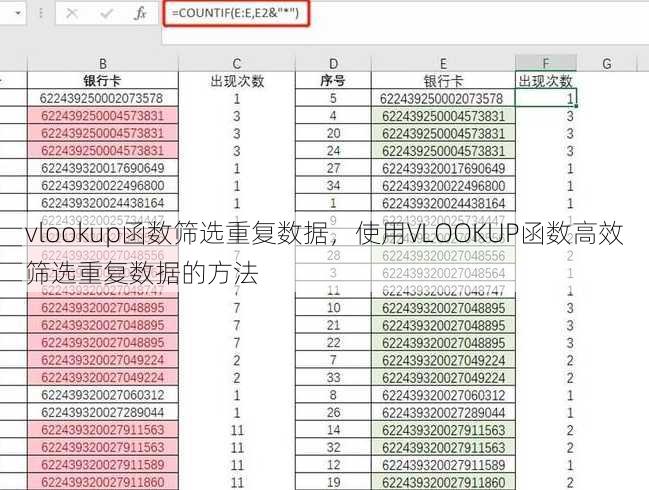
Task: Click the 序号 cell with value 20
Action: 333,133
